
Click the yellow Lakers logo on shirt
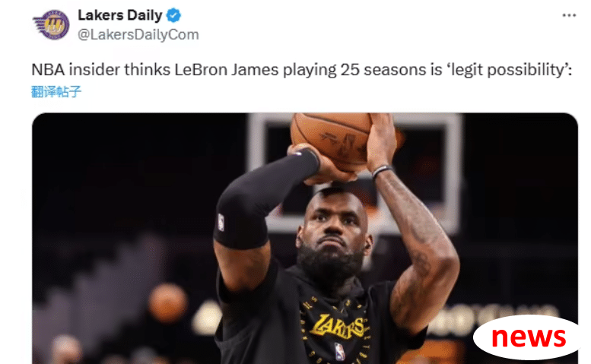[337, 325]
